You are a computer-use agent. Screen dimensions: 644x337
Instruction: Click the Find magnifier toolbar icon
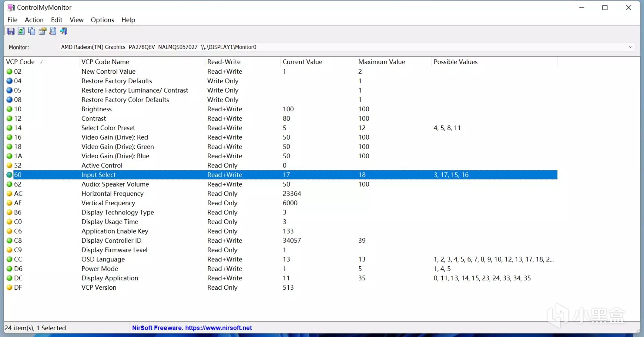(53, 31)
